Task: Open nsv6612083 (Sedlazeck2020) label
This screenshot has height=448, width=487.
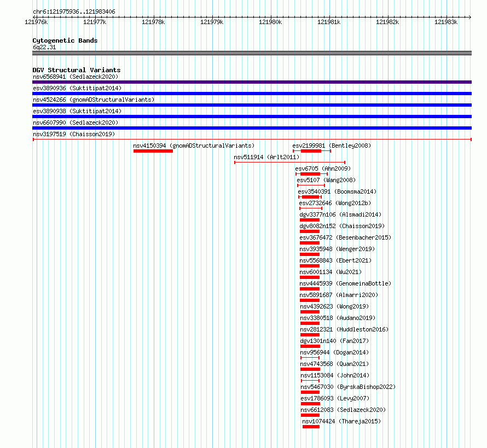Action: pyautogui.click(x=343, y=410)
